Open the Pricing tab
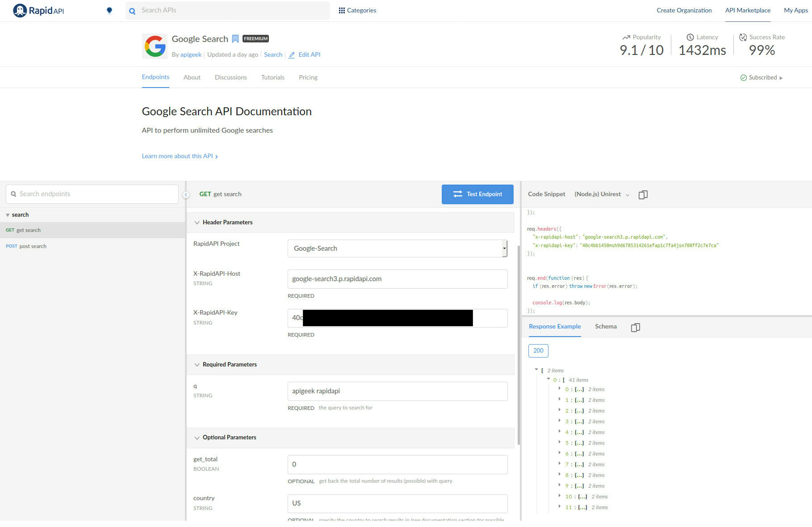The height and width of the screenshot is (527, 812). tap(308, 77)
